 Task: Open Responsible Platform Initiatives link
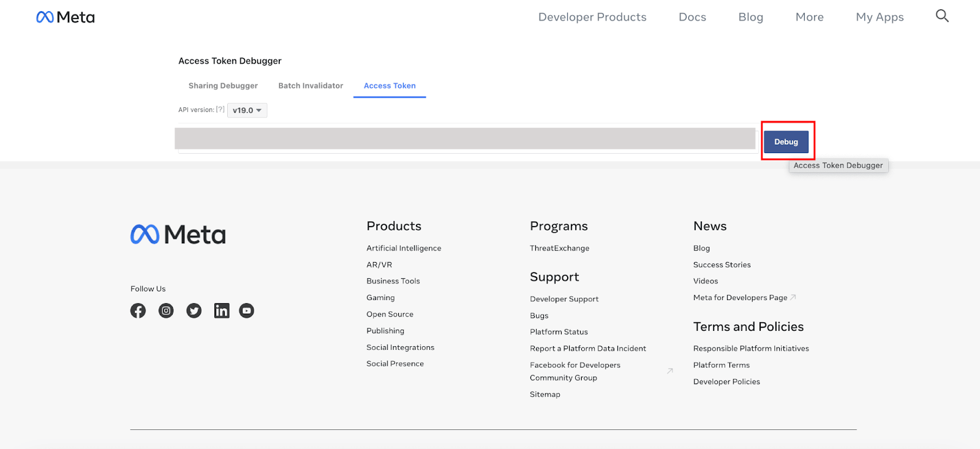tap(751, 349)
